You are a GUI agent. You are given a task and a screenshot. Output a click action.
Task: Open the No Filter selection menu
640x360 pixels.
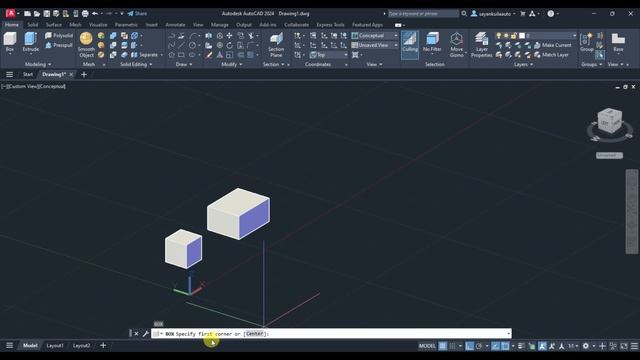tap(432, 42)
